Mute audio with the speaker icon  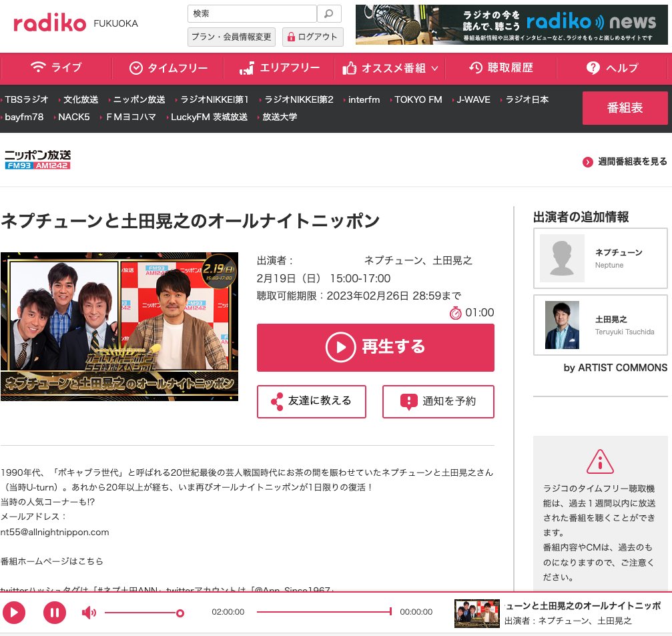tap(89, 612)
